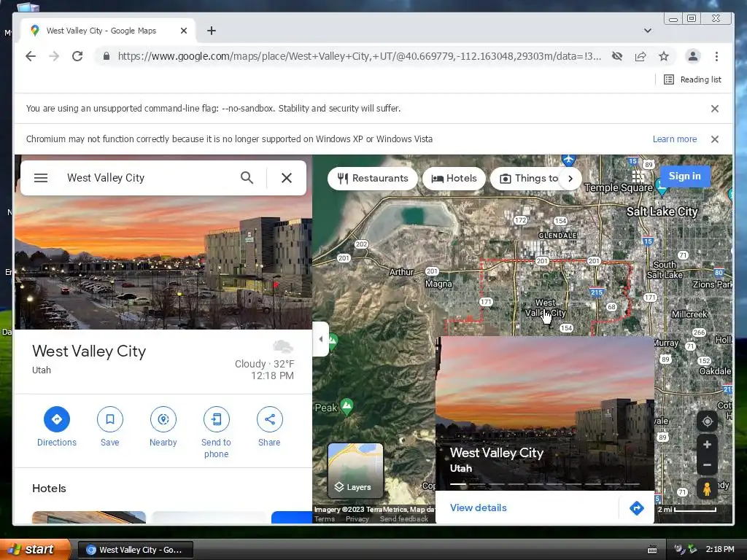Activate Street View pegman
Image resolution: width=747 pixels, height=560 pixels.
707,489
